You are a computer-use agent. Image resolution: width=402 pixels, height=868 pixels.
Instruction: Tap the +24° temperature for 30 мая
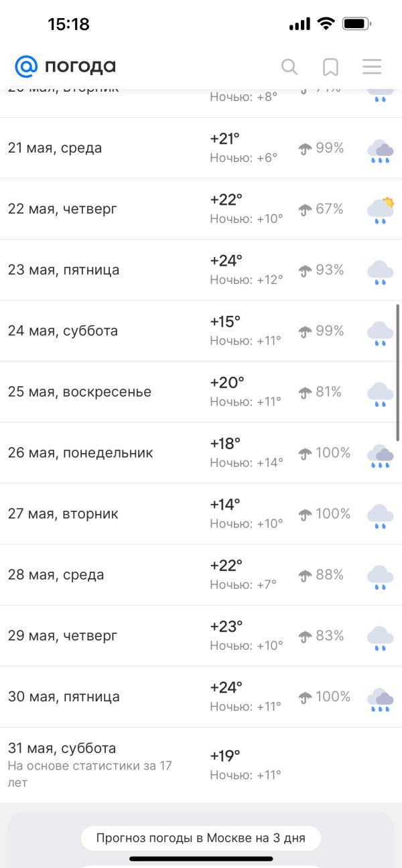[226, 687]
